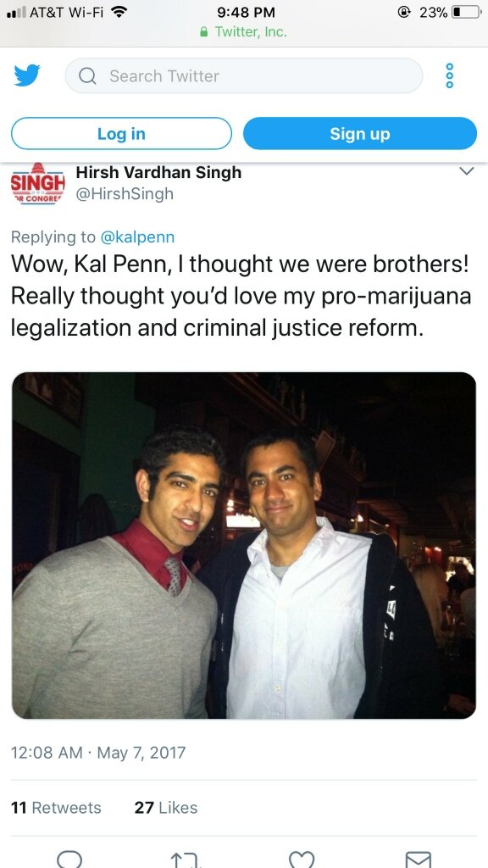This screenshot has height=868, width=488.
Task: Click the search magnifier icon
Action: coord(87,75)
